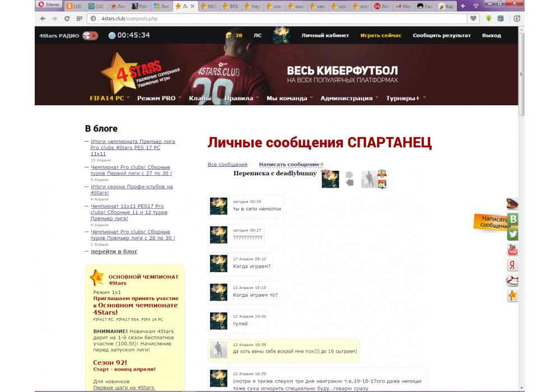Open blog post Итоги чемпионата Премьер лига

point(133,147)
